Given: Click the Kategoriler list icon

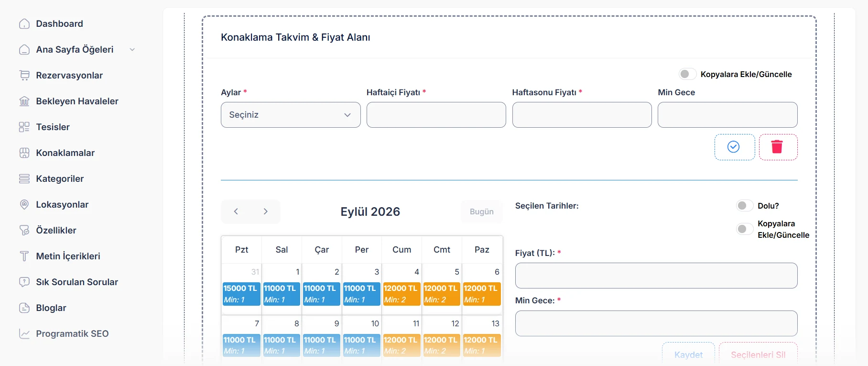Looking at the screenshot, I should pos(24,179).
